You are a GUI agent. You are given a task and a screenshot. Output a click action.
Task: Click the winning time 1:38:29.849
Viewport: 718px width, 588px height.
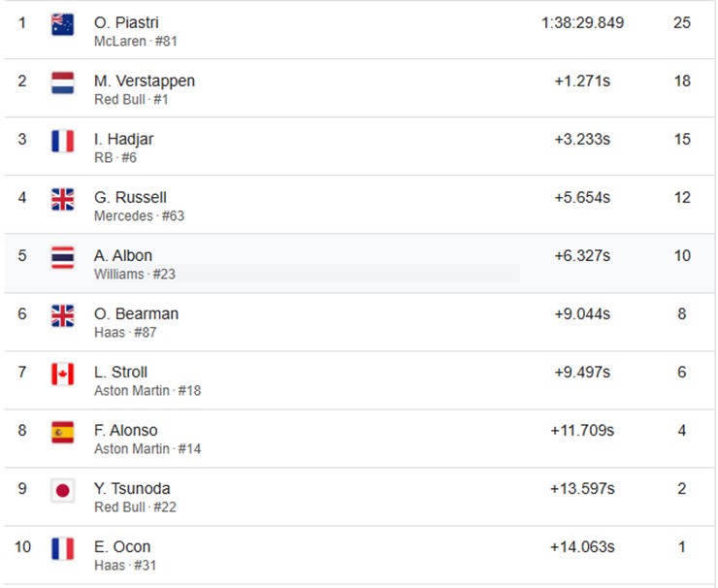click(582, 22)
